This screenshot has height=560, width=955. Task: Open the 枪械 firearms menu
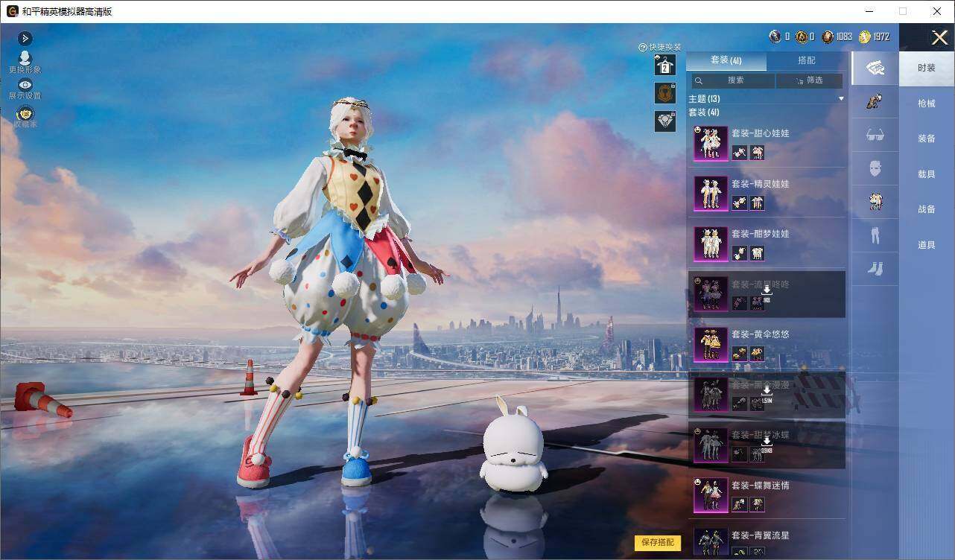927,104
